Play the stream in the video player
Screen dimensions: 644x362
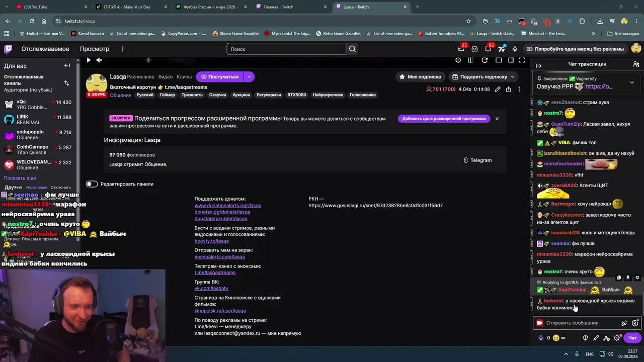[x=89, y=60]
